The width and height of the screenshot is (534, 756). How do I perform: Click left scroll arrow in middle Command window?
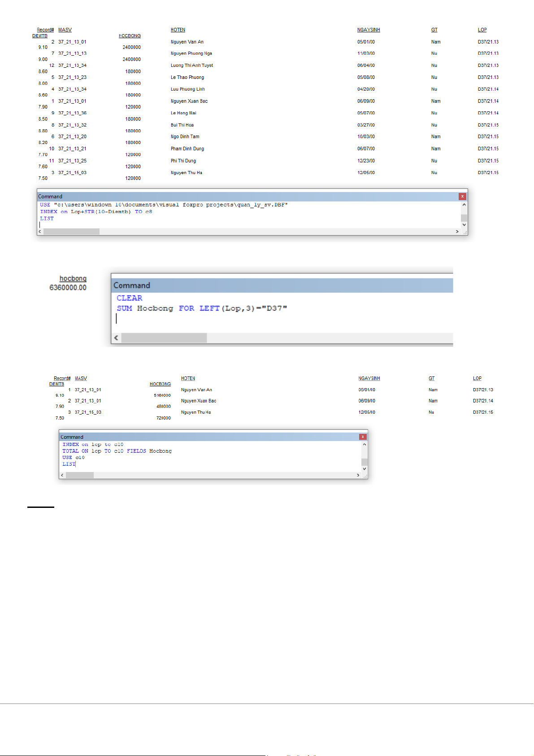116,338
